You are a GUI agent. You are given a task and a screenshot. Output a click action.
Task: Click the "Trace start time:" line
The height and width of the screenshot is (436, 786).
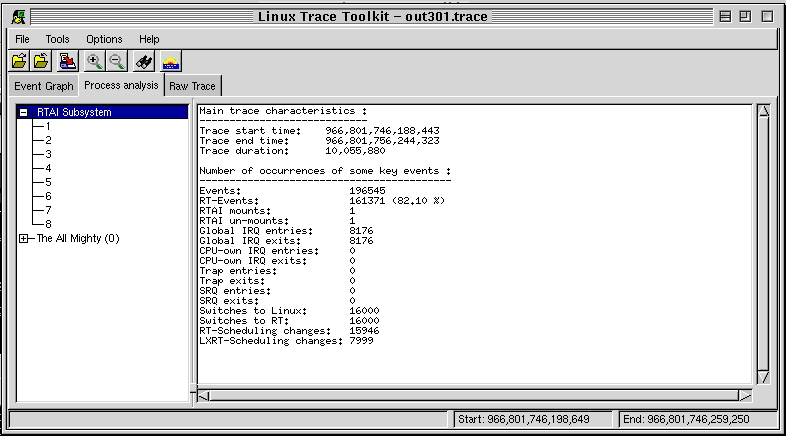(x=319, y=131)
